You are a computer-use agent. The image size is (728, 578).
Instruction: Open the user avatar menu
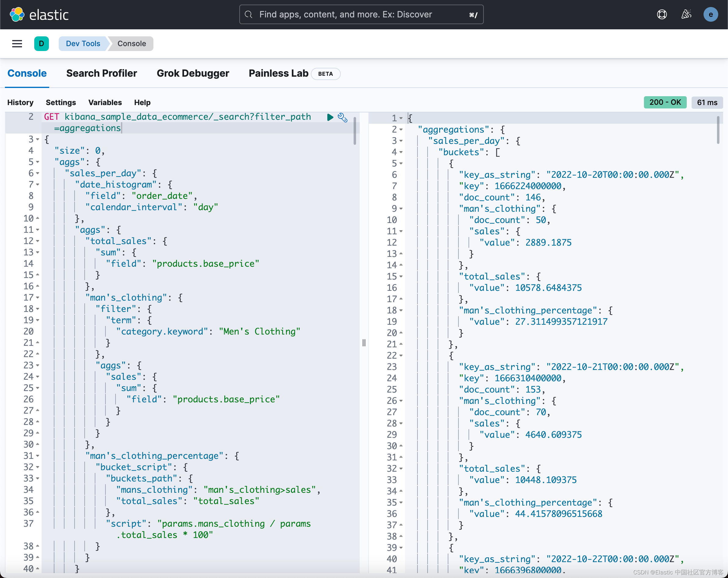pyautogui.click(x=711, y=14)
